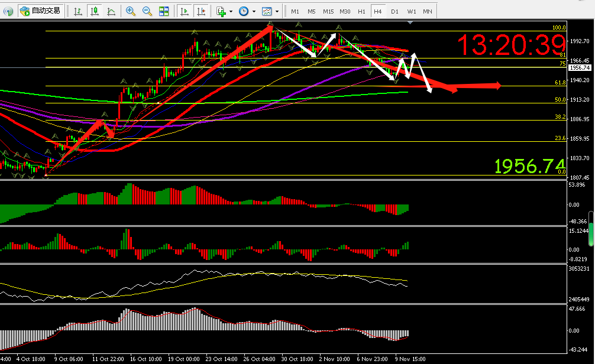Image resolution: width=595 pixels, height=364 pixels.
Task: Switch to line chart display
Action: 111,11
